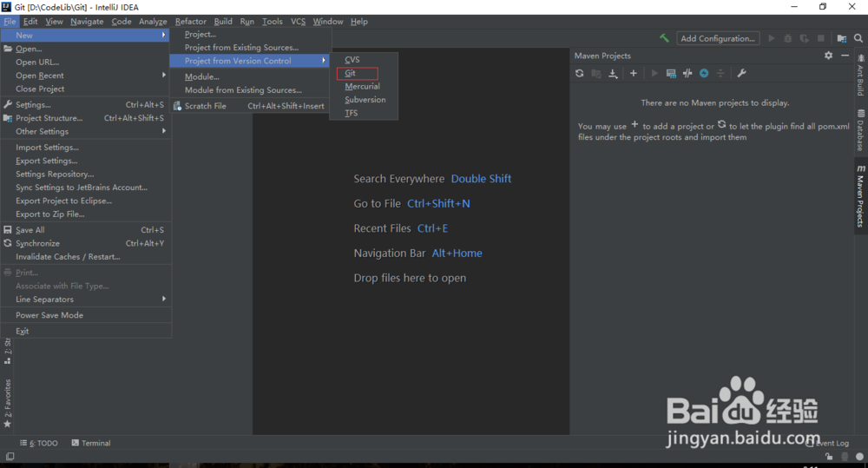
Task: Expand Project from Version Control submenu
Action: tap(250, 61)
